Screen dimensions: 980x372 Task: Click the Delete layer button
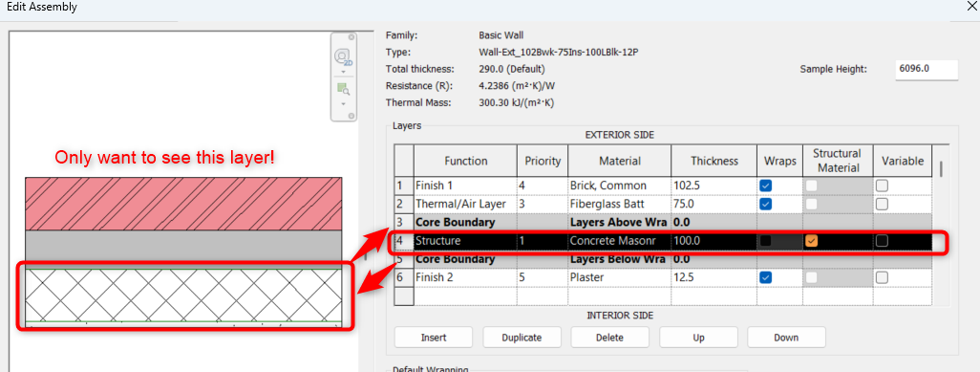pos(609,337)
